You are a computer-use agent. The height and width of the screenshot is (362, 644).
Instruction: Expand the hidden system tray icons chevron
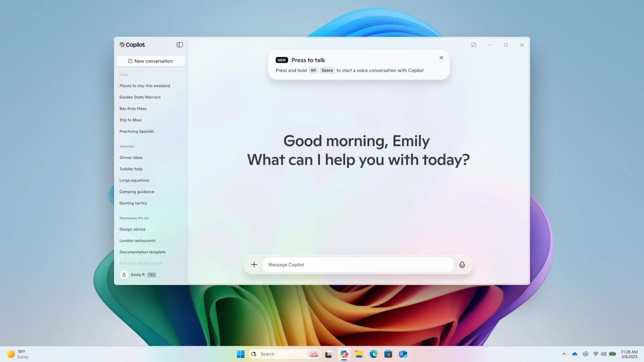[x=564, y=354]
